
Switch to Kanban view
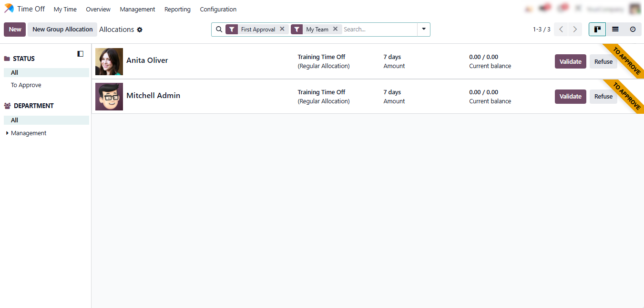(x=597, y=30)
